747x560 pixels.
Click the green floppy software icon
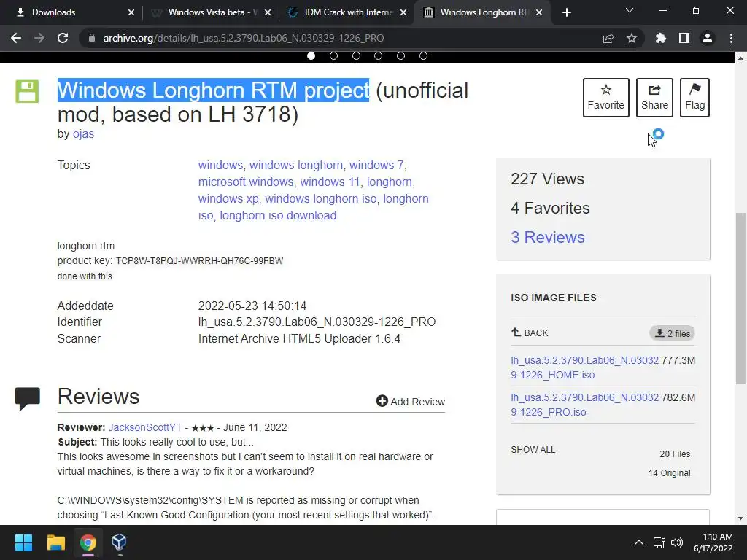(27, 91)
